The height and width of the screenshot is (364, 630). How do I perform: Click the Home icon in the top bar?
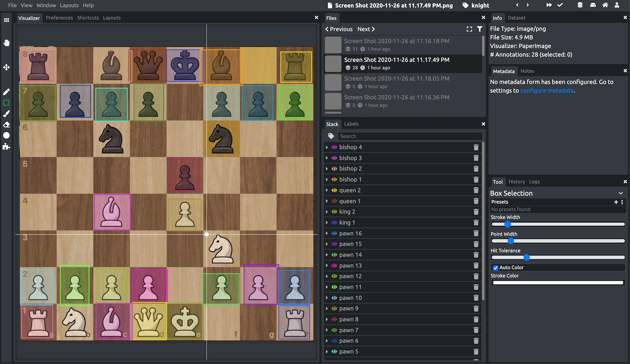tap(604, 5)
